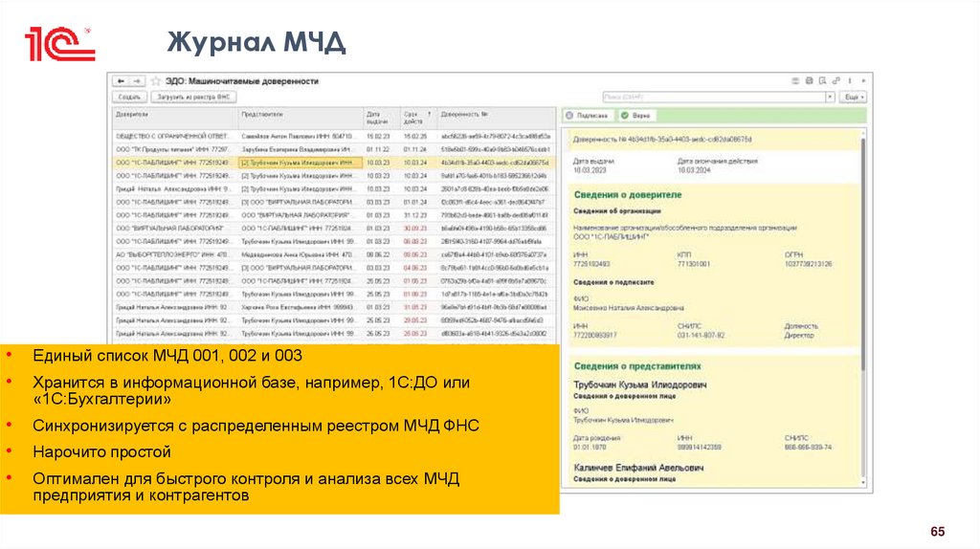Close the Машиночитаемые доверенности form

tap(863, 81)
